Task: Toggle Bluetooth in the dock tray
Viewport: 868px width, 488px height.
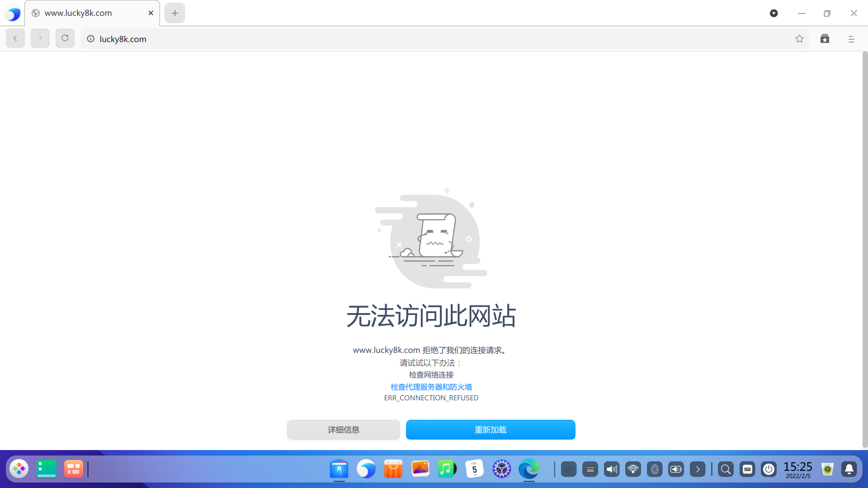Action: (655, 469)
